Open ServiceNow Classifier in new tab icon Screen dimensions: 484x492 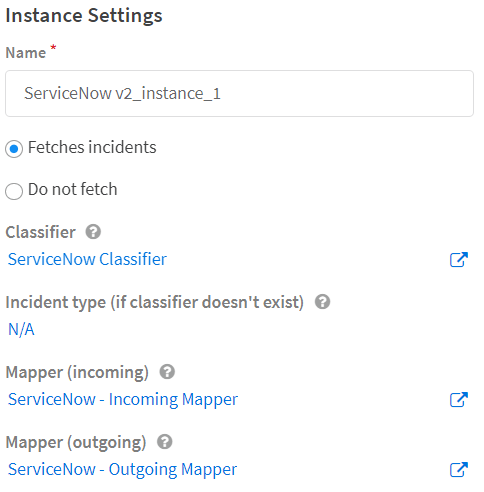point(459,259)
